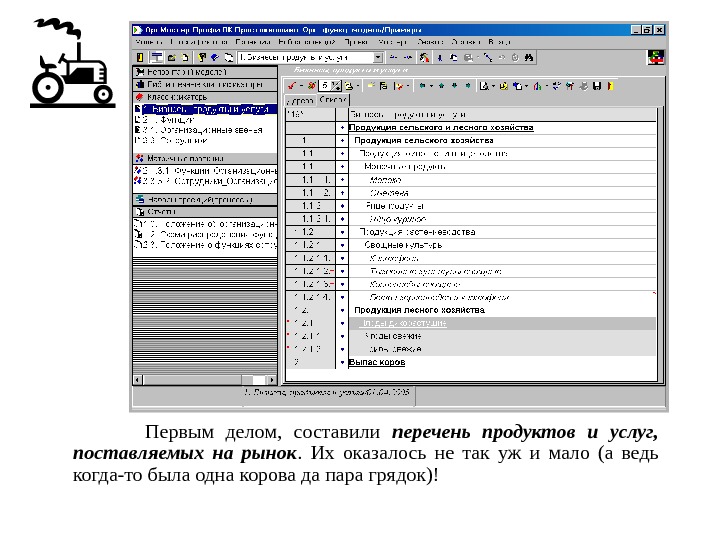Switch to the Дерево tab

pyautogui.click(x=300, y=101)
